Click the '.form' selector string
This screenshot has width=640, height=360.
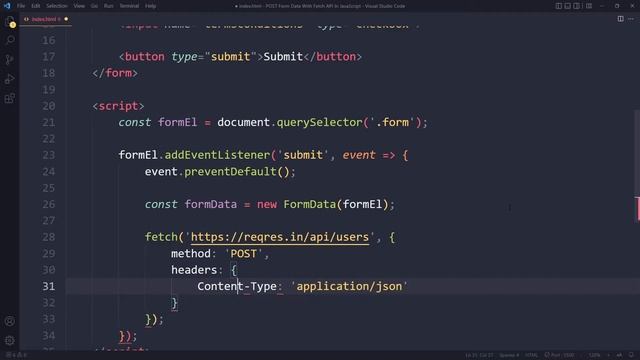pyautogui.click(x=392, y=122)
